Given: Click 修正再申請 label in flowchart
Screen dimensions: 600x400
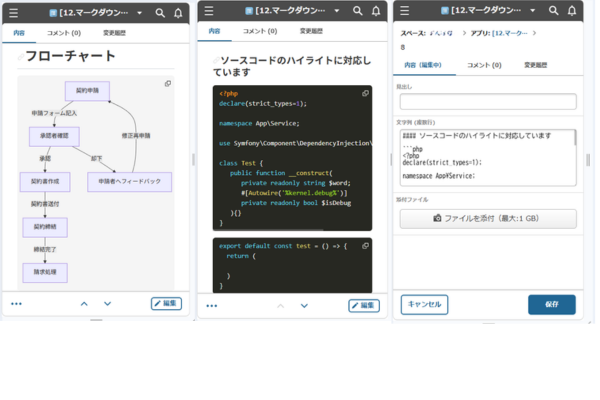Looking at the screenshot, I should click(x=136, y=136).
